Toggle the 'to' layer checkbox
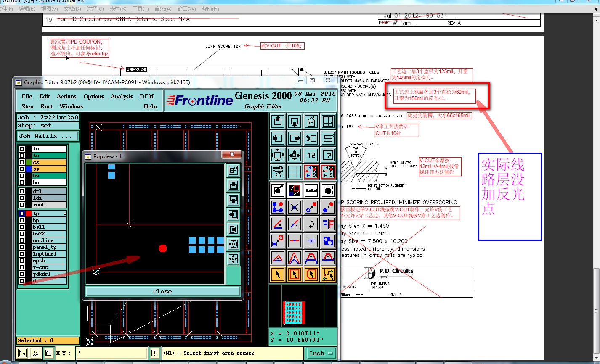Viewport: 600px width, 364px height. coord(22,149)
